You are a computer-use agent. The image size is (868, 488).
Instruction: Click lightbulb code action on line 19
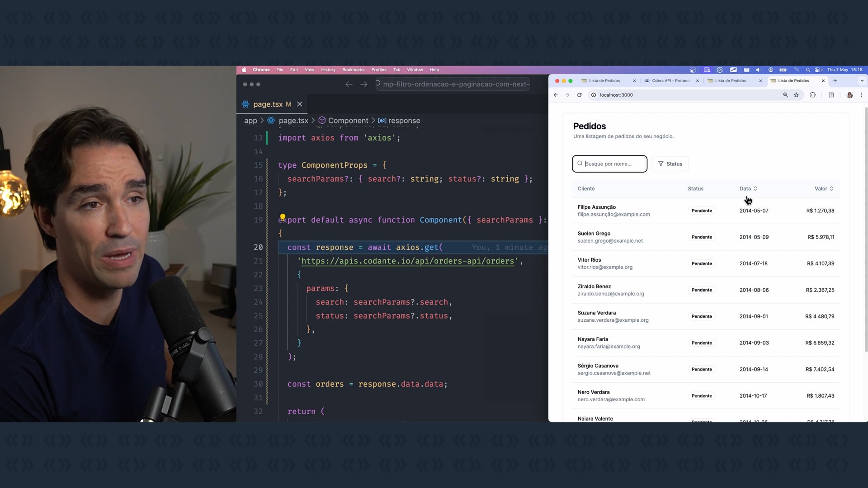pyautogui.click(x=283, y=216)
